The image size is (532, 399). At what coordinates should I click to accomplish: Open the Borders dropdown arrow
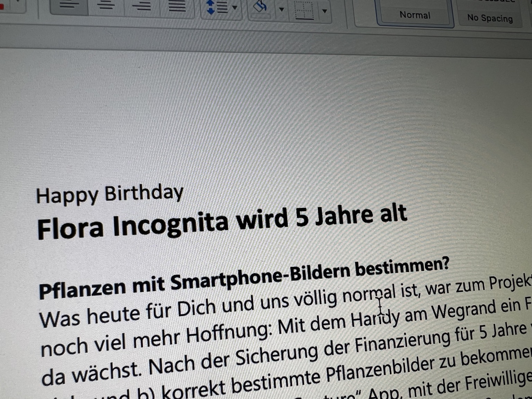(325, 11)
